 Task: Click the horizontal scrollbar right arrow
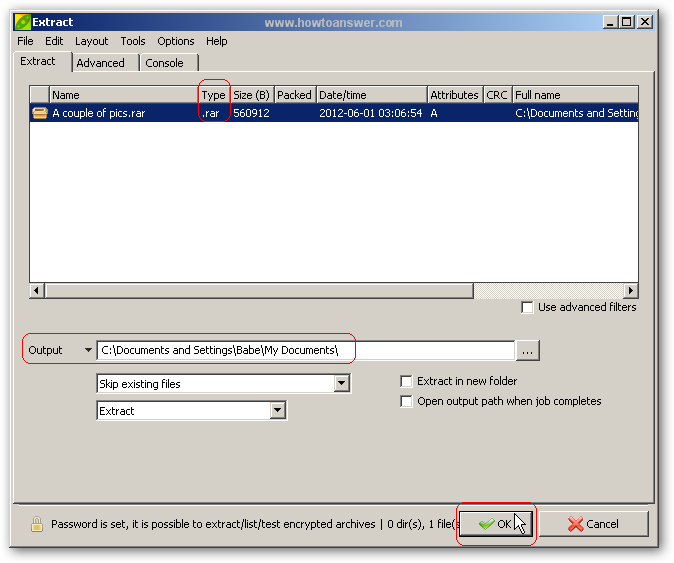point(631,291)
